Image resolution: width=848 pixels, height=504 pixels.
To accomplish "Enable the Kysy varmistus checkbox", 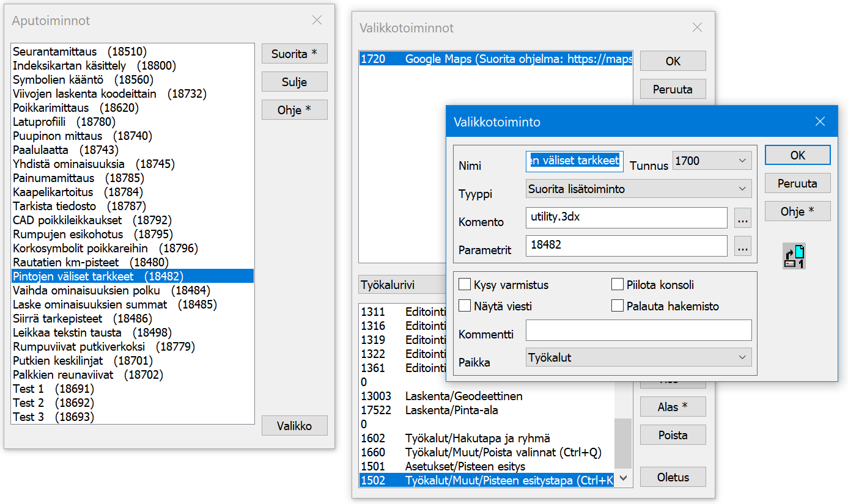I will tap(465, 285).
